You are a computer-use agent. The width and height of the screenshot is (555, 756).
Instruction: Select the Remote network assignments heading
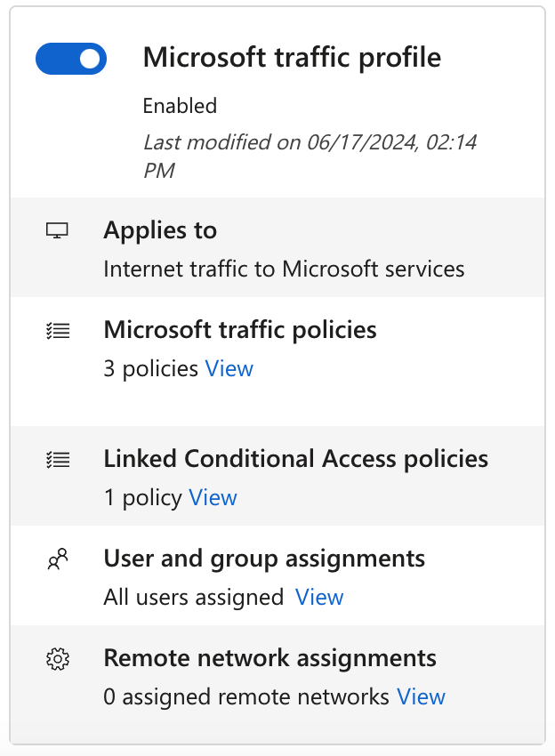(269, 658)
